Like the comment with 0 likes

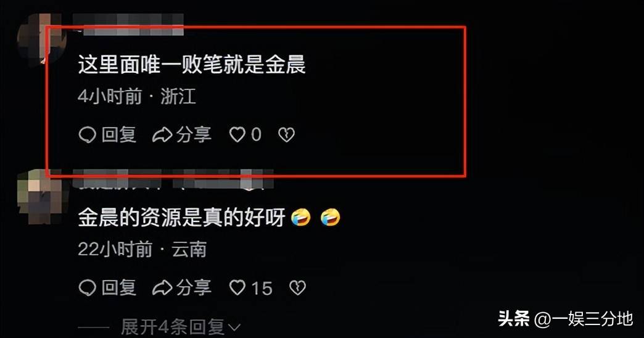click(x=237, y=134)
